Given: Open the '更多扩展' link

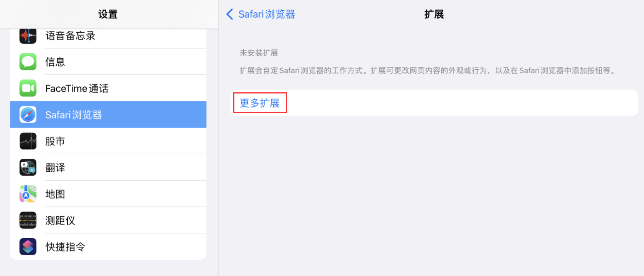Looking at the screenshot, I should coord(260,103).
